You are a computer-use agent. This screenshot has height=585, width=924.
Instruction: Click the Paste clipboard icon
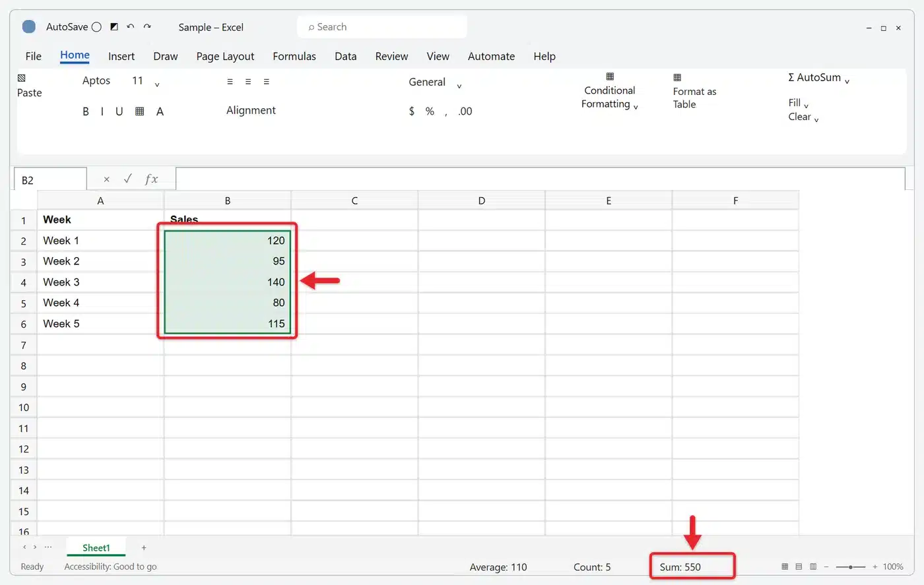click(x=21, y=78)
